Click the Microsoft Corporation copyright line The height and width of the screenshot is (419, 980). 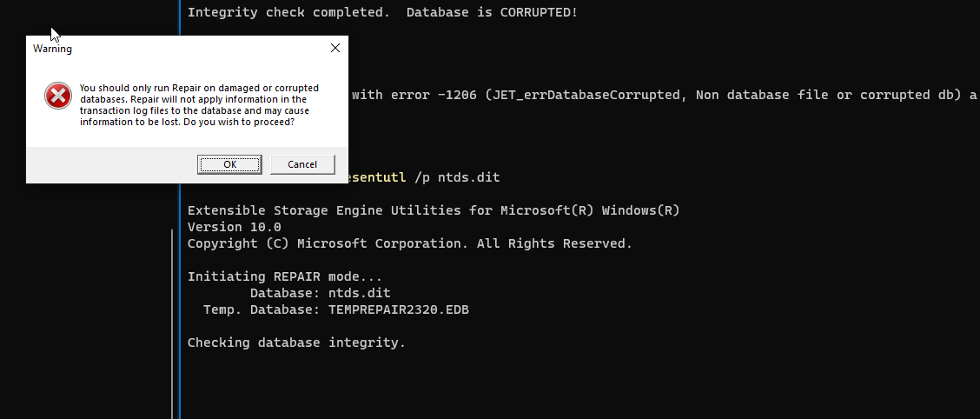click(x=410, y=243)
